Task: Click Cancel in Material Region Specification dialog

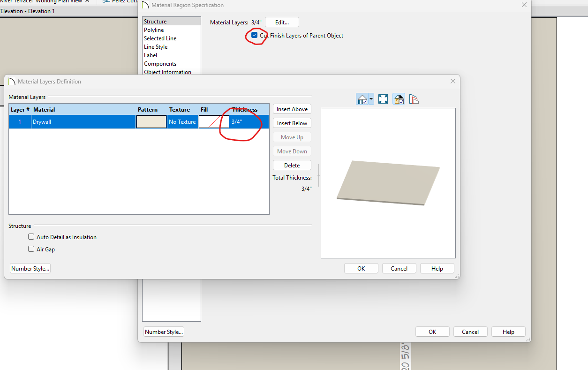Action: (470, 332)
